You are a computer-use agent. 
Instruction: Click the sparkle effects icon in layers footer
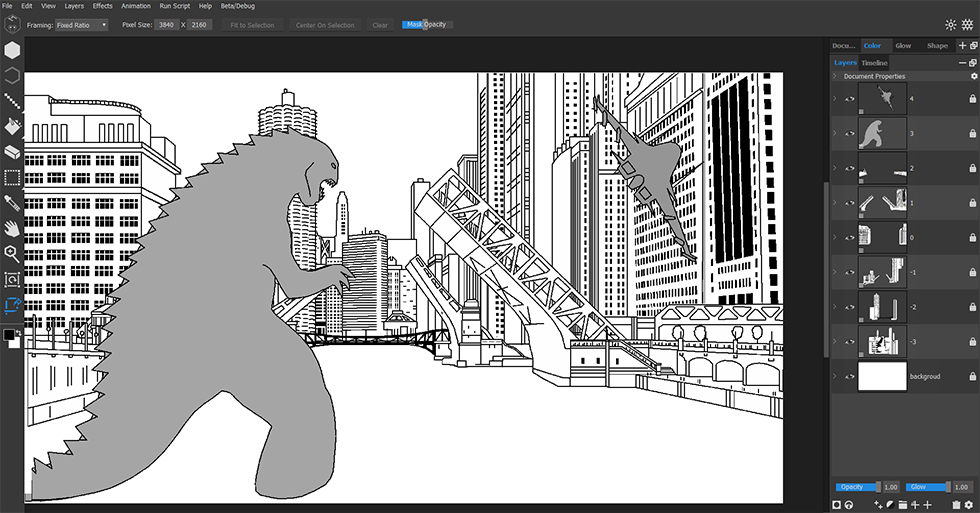coord(878,505)
